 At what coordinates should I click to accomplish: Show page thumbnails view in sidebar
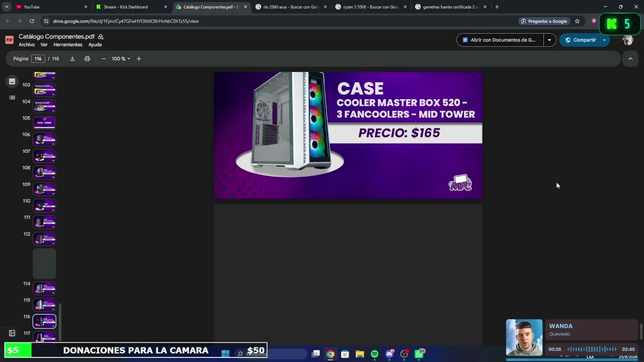pyautogui.click(x=12, y=81)
